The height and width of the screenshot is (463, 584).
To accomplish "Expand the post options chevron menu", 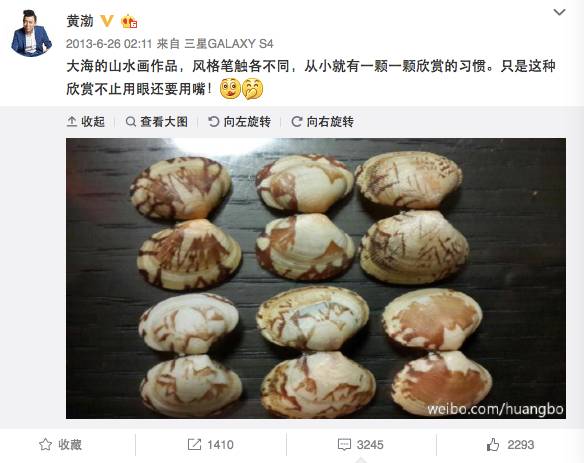I will point(559,12).
